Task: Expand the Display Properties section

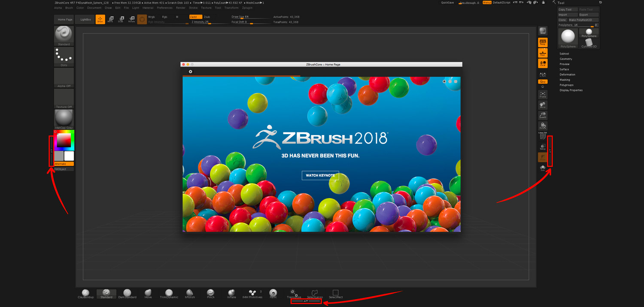Action: [x=571, y=90]
